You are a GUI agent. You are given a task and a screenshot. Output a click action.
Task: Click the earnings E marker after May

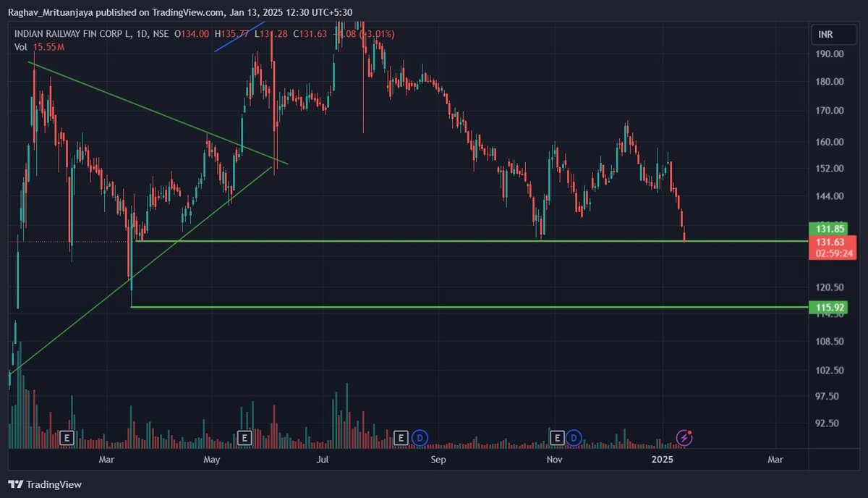[244, 437]
